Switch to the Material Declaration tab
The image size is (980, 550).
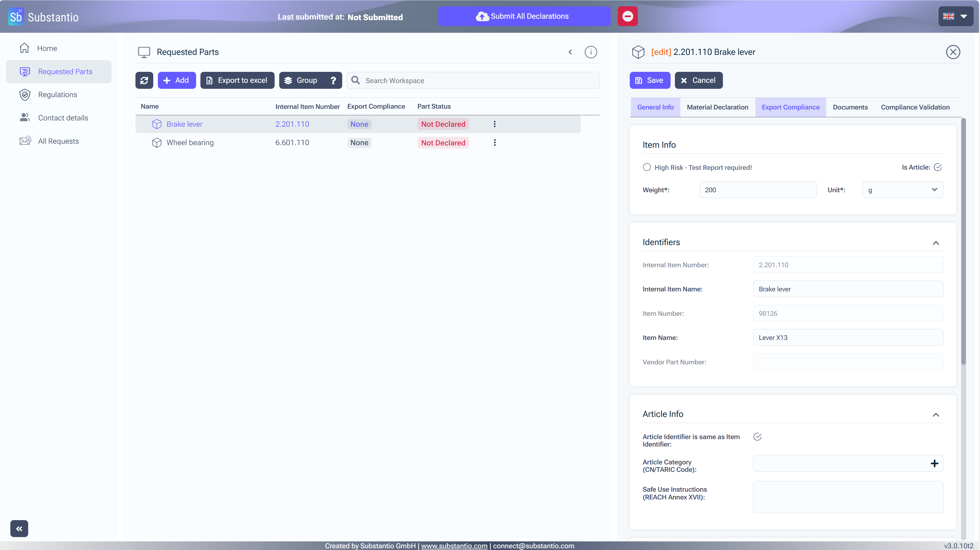[x=717, y=107]
